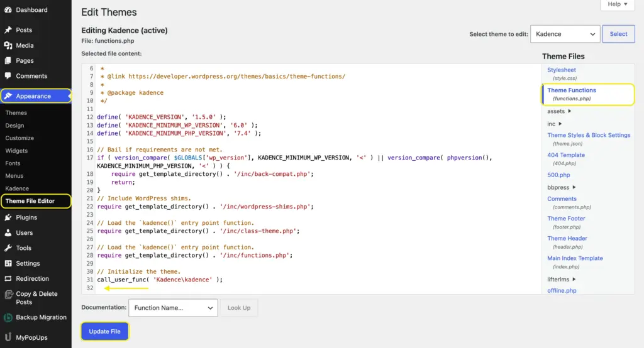The width and height of the screenshot is (644, 348).
Task: Open Theme Styles & Block Settings file
Action: pyautogui.click(x=589, y=135)
